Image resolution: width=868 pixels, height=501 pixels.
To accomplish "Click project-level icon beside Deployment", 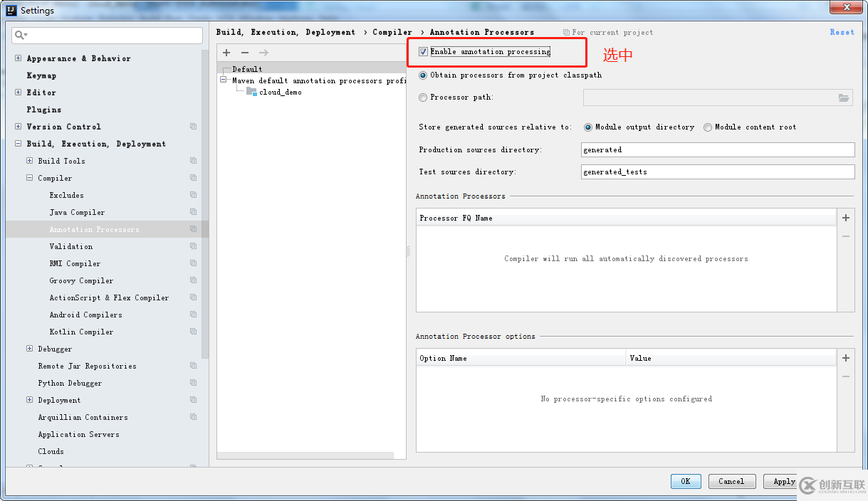I will pyautogui.click(x=193, y=400).
